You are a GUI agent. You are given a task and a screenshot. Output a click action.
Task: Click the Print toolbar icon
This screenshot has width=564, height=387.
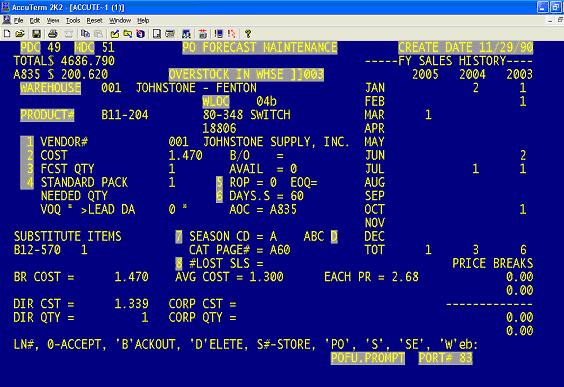tap(53, 34)
